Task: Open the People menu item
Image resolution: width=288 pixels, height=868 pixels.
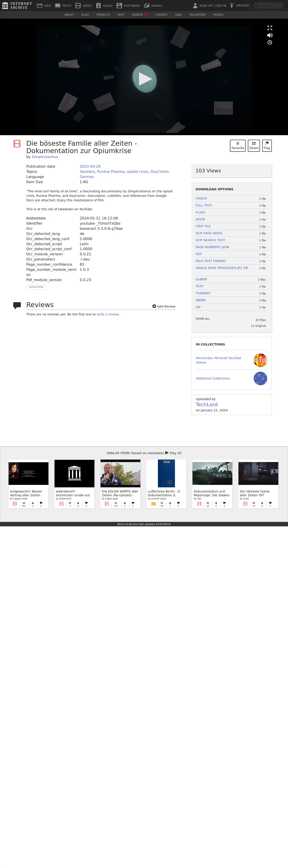Action: pyautogui.click(x=218, y=15)
